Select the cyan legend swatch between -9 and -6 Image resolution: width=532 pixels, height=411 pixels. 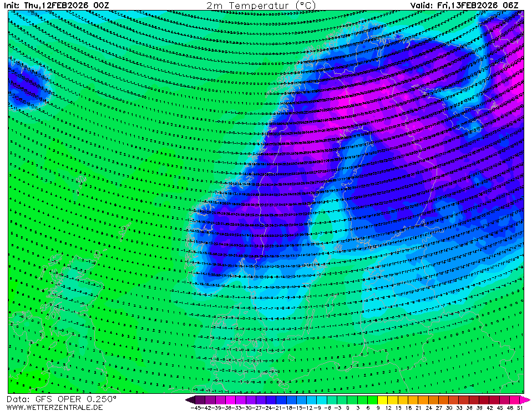(x=321, y=400)
